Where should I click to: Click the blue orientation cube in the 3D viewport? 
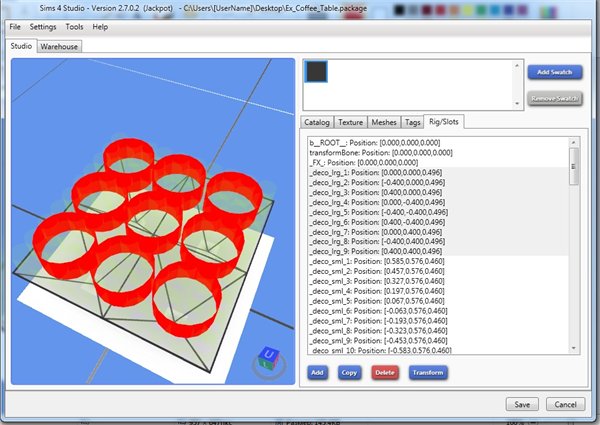click(268, 357)
